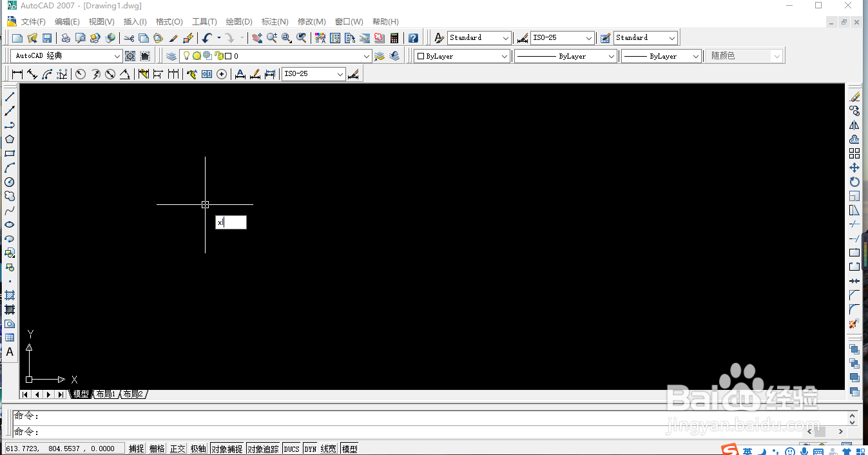Toggle 对象追踪 object tracking
Image resolution: width=868 pixels, height=455 pixels.
263,449
